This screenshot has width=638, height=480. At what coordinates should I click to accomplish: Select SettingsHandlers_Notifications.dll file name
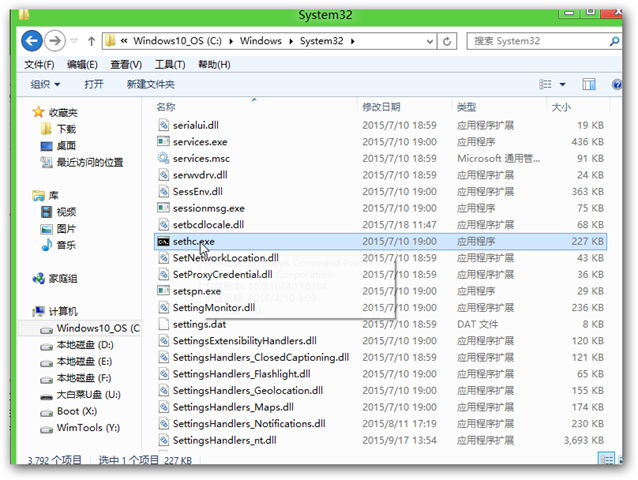[x=249, y=424]
